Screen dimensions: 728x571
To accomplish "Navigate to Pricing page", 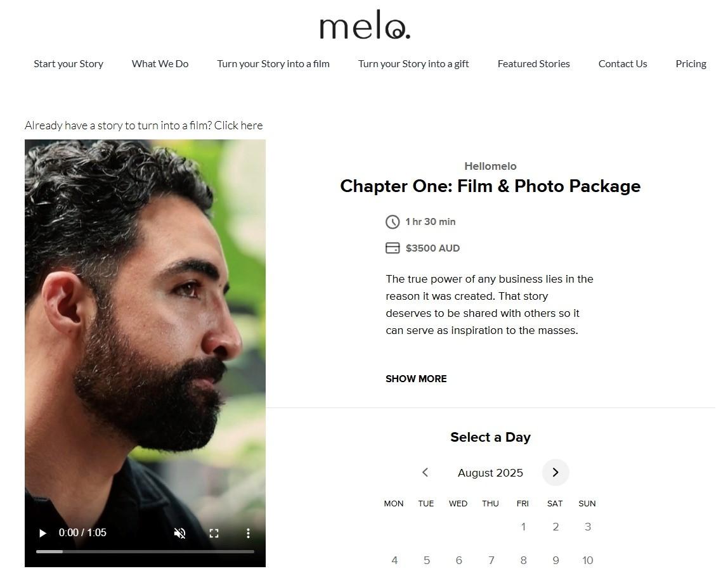I will tap(691, 63).
